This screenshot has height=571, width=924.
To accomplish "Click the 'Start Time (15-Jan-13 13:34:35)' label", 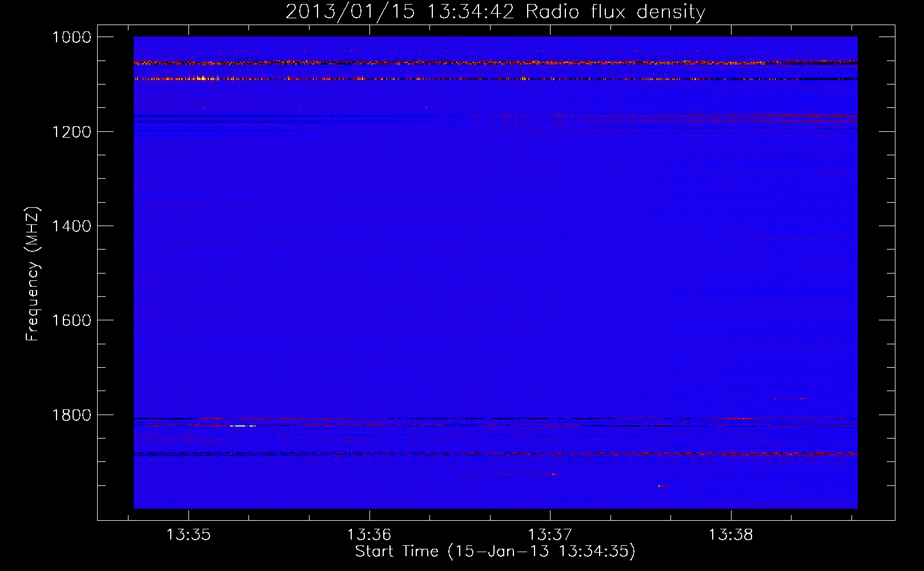I will click(x=495, y=552).
